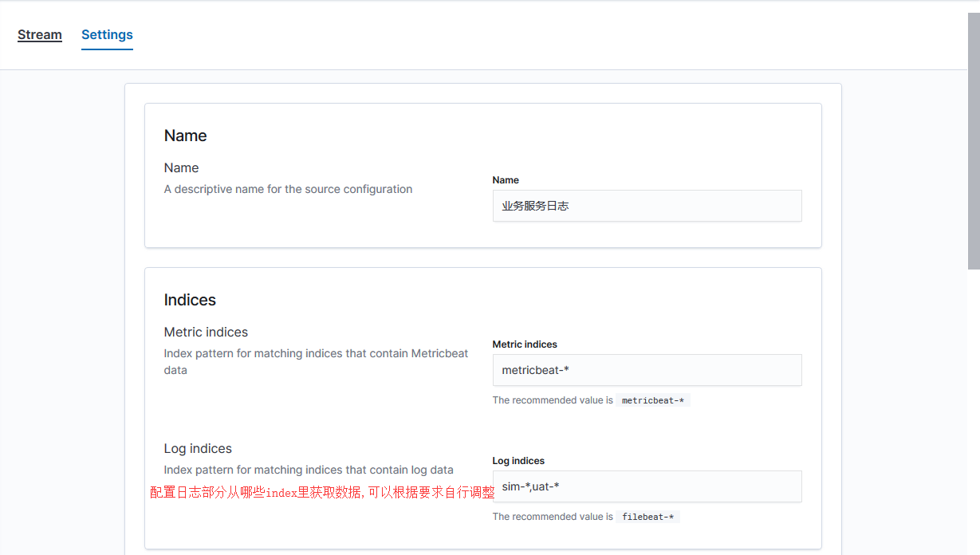The height and width of the screenshot is (555, 980).
Task: Focus the Log indices input field
Action: (647, 486)
